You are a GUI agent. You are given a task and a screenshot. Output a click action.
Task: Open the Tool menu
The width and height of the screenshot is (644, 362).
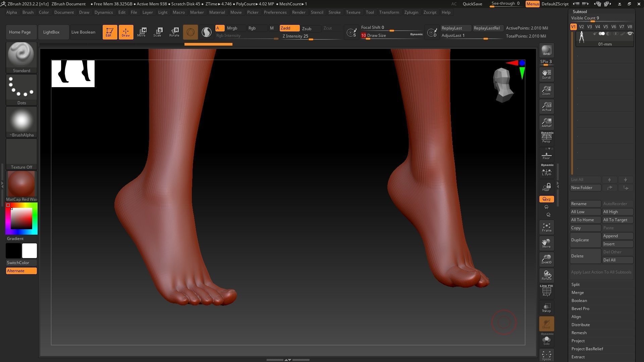[x=370, y=12]
